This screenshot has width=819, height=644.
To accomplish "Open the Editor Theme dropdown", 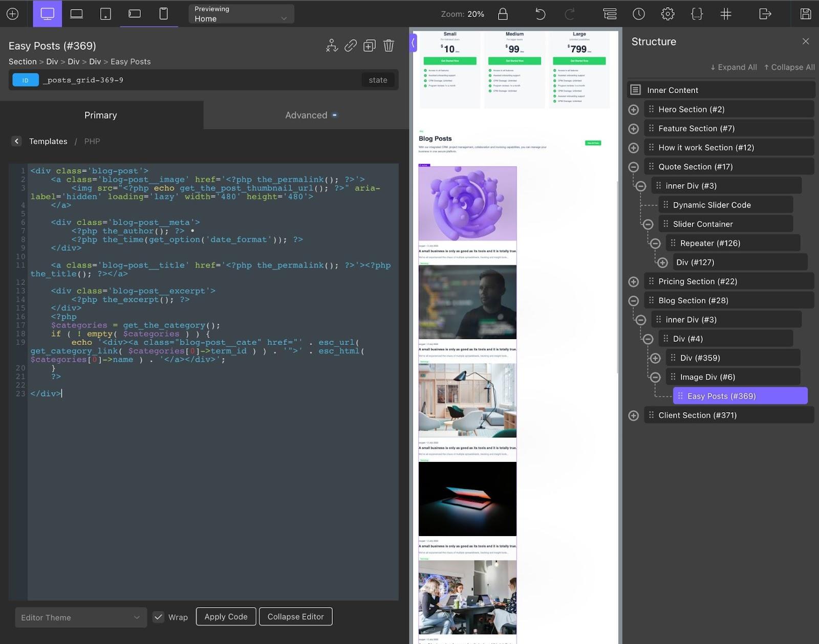I will [x=81, y=617].
